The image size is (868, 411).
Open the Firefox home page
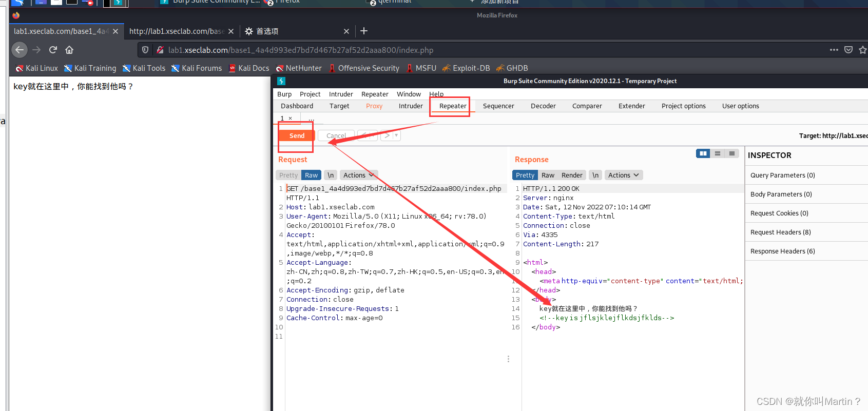pos(69,50)
